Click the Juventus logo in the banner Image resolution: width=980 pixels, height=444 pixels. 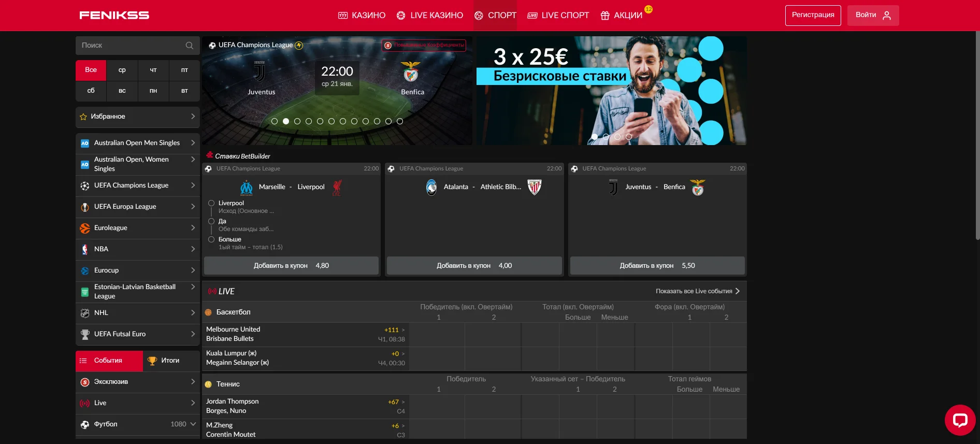260,72
